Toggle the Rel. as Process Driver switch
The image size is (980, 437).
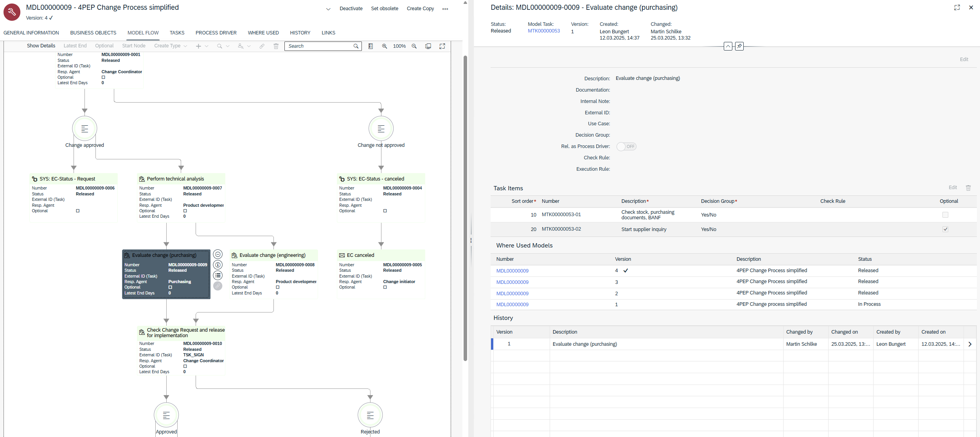coord(626,146)
